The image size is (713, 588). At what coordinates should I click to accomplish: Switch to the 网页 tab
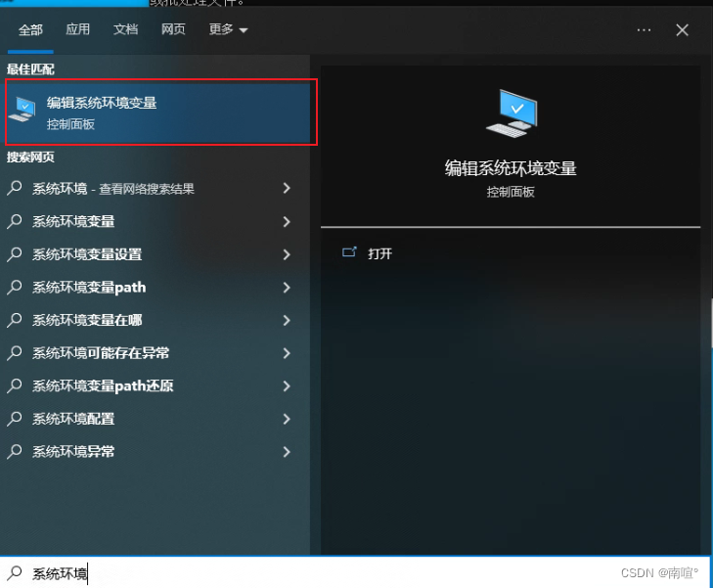[173, 29]
